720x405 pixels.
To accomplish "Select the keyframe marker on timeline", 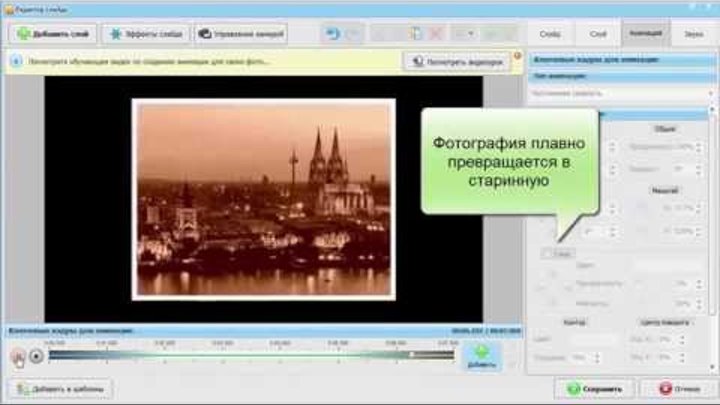I will click(x=411, y=354).
